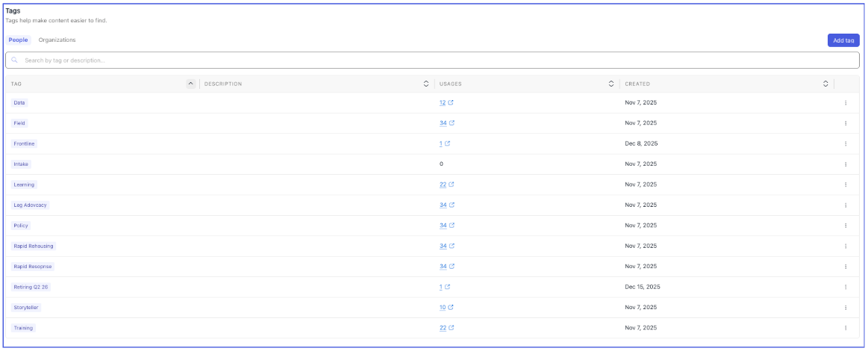Open row options for Retiring Q2 26
868x351 pixels.
coord(846,287)
